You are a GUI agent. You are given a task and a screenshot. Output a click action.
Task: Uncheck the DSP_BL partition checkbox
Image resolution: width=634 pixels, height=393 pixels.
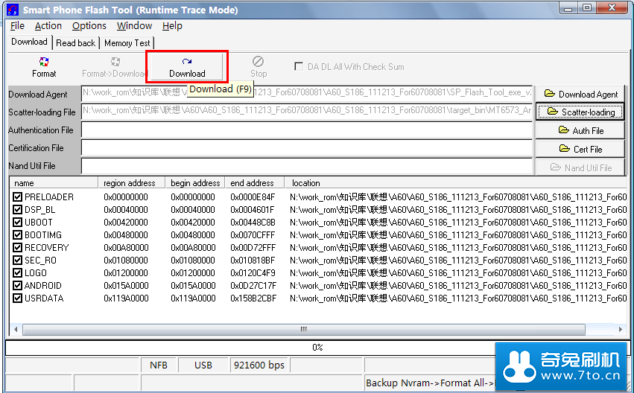coord(17,209)
